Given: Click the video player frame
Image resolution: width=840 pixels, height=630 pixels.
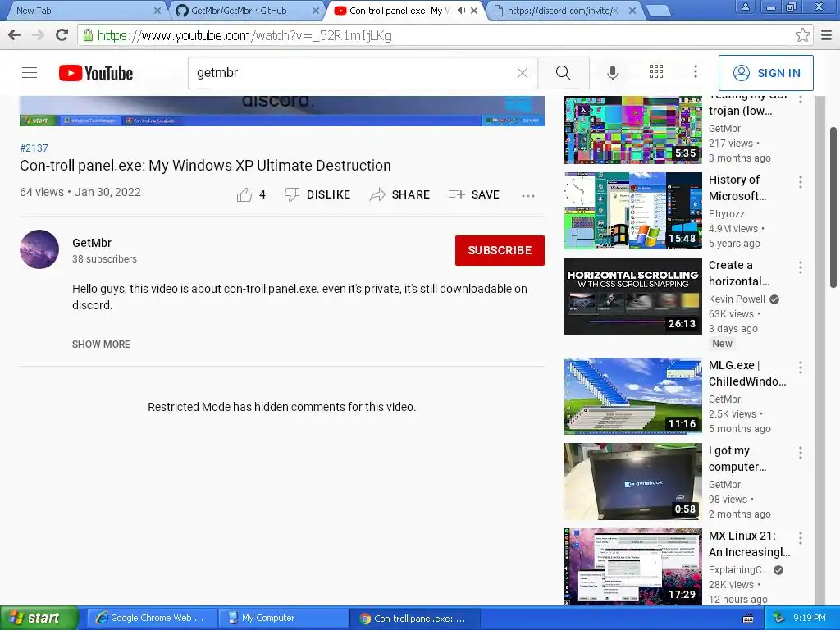Looking at the screenshot, I should click(x=282, y=111).
